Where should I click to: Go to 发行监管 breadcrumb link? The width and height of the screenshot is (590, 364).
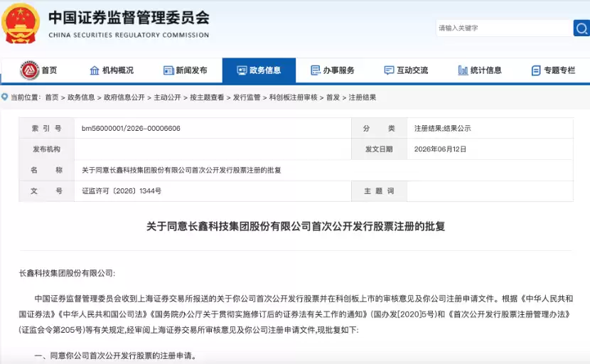(x=247, y=97)
